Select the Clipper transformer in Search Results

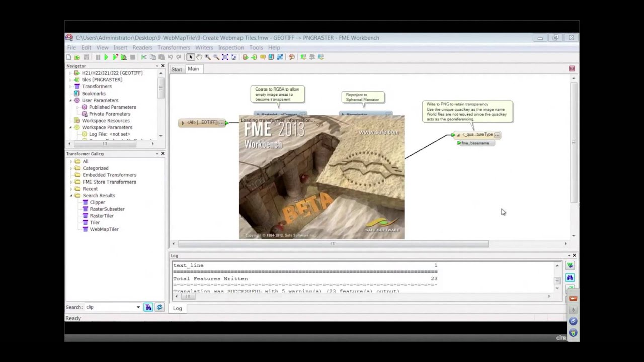coord(97,202)
